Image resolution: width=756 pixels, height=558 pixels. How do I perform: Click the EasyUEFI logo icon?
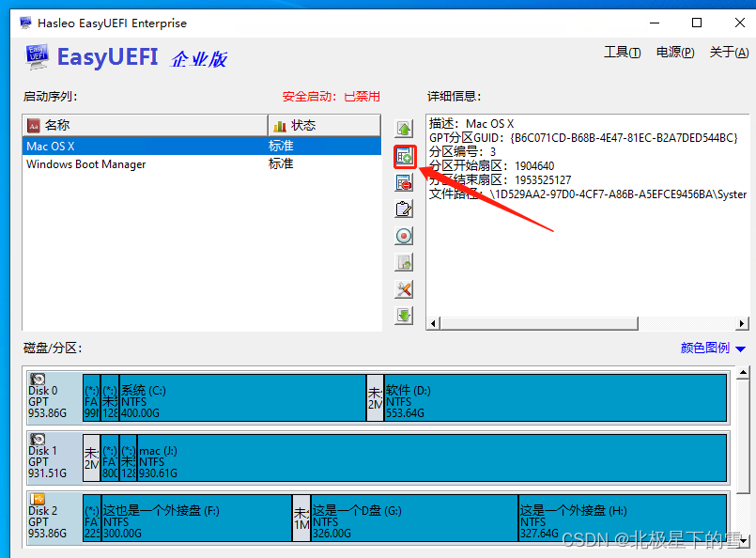coord(38,56)
